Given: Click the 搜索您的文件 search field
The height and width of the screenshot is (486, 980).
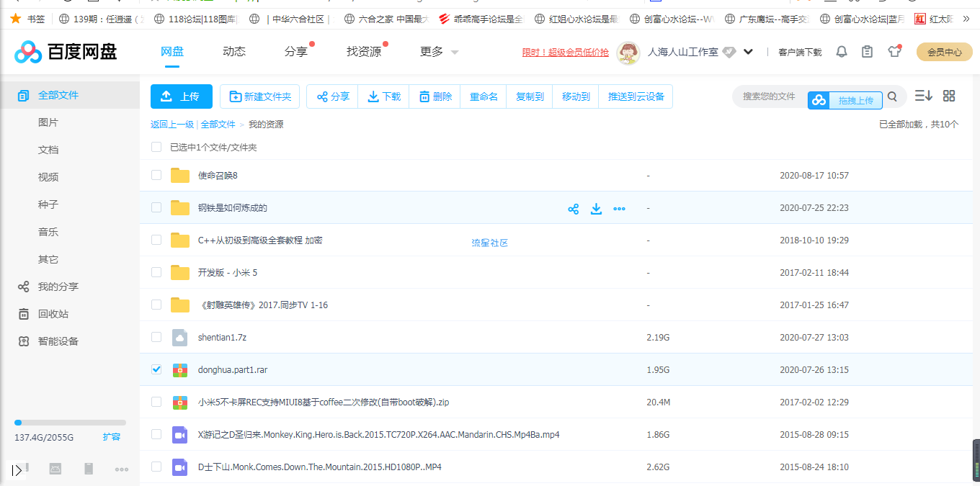Looking at the screenshot, I should pyautogui.click(x=769, y=96).
